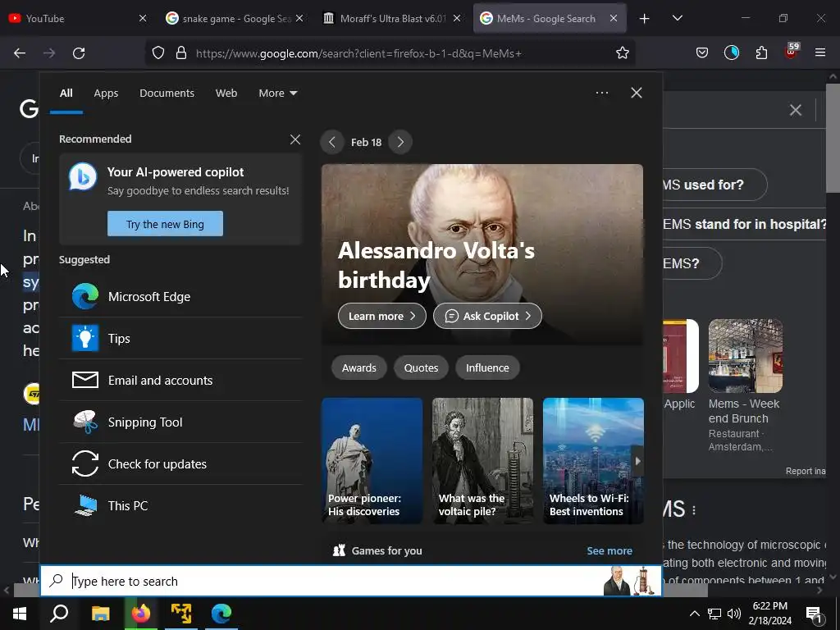
Task: Open the site security lock icon
Action: pos(181,53)
